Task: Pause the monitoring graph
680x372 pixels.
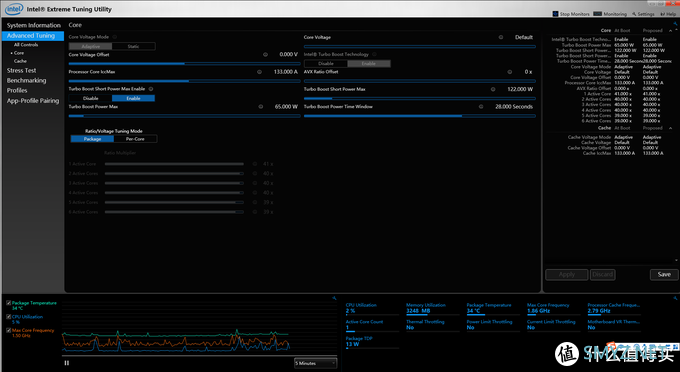Action: pos(67,363)
